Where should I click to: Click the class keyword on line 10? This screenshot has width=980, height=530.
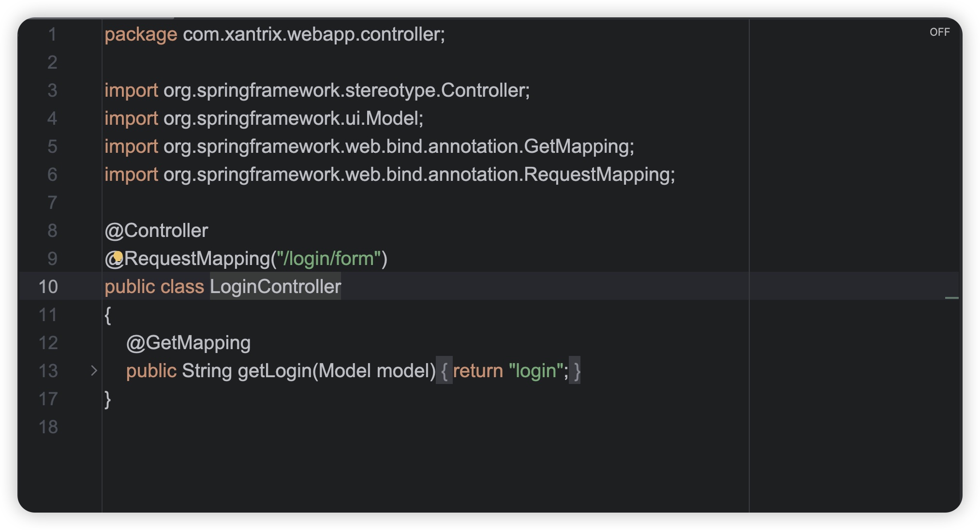pyautogui.click(x=182, y=287)
